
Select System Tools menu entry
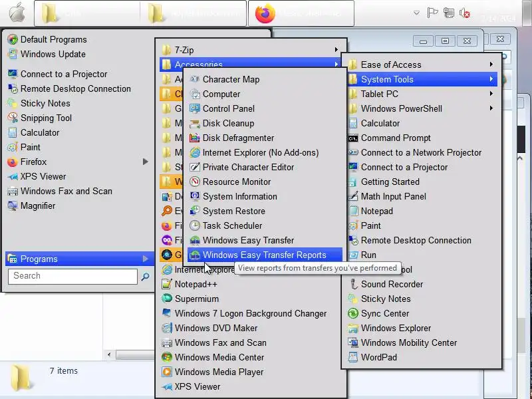pyautogui.click(x=422, y=79)
